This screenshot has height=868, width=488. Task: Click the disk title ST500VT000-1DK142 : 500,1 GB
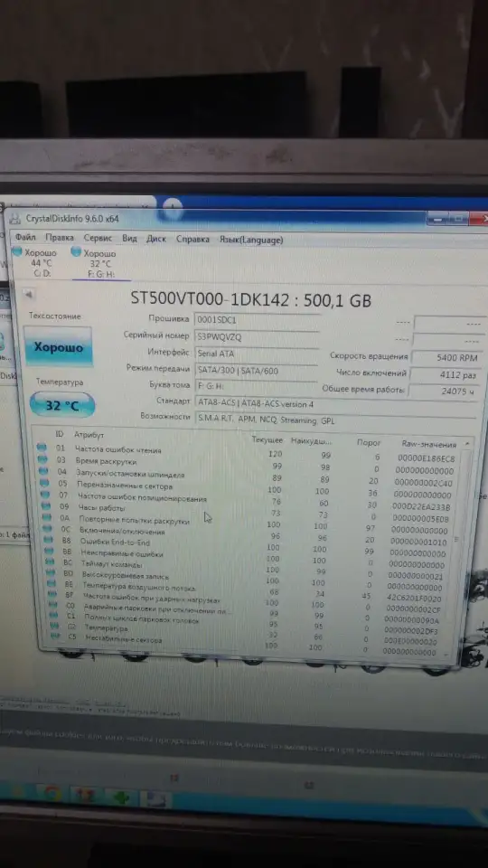click(250, 300)
